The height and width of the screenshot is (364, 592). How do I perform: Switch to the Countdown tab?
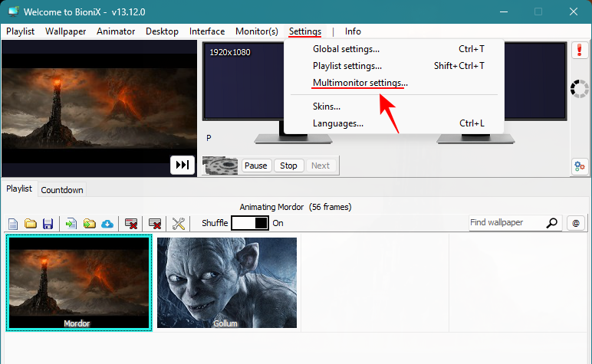coord(62,190)
